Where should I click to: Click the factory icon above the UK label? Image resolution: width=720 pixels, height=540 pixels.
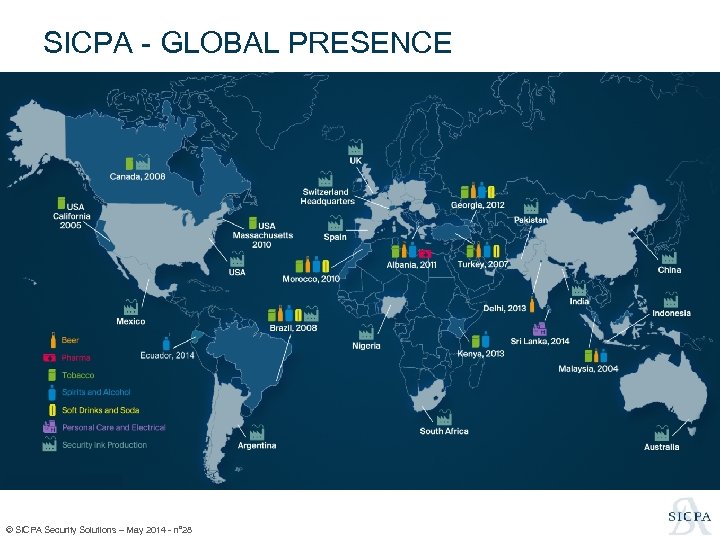(x=355, y=148)
